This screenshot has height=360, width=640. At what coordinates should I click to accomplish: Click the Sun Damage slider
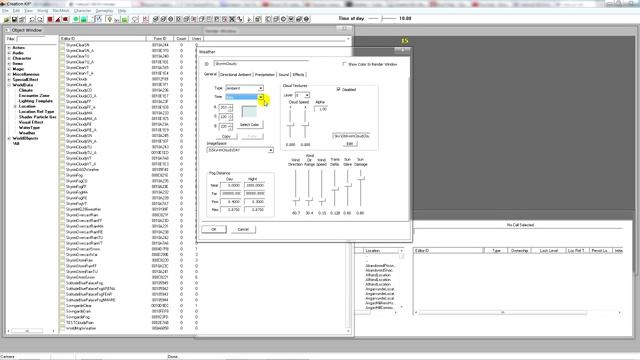click(x=360, y=189)
